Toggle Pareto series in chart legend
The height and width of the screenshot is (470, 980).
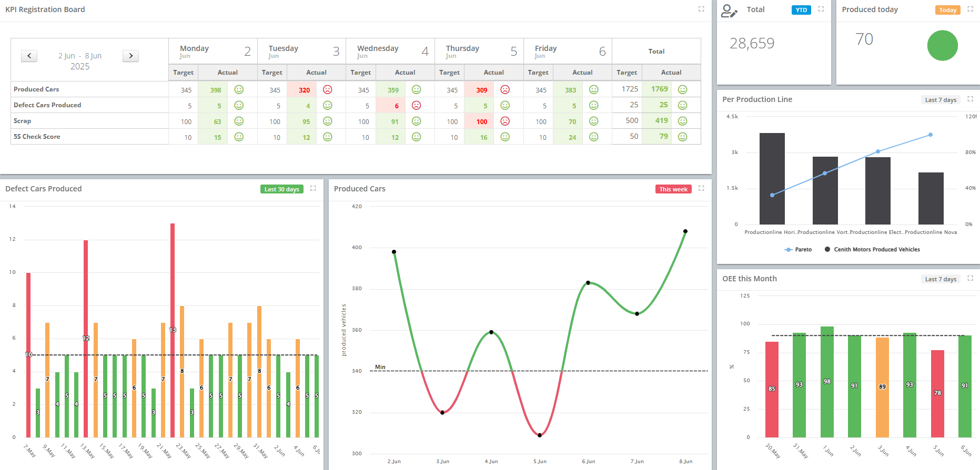pyautogui.click(x=798, y=250)
